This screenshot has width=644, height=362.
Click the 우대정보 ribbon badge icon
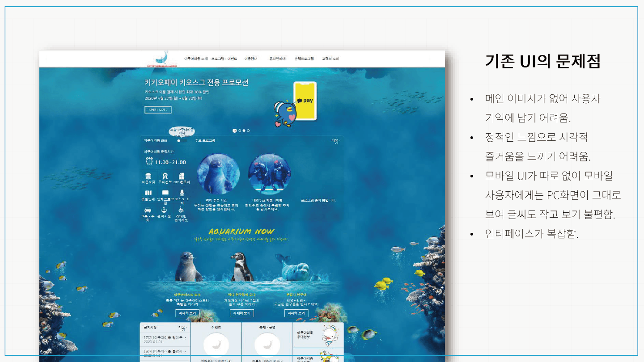[165, 176]
